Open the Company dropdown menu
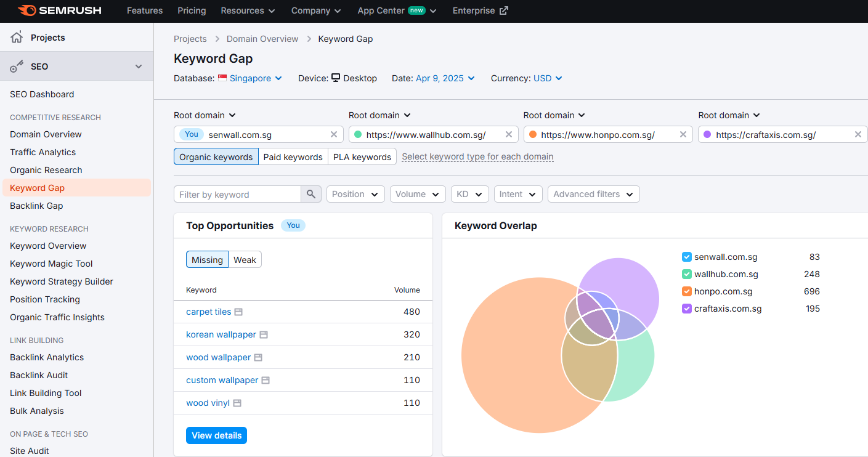This screenshot has width=868, height=457. (316, 10)
